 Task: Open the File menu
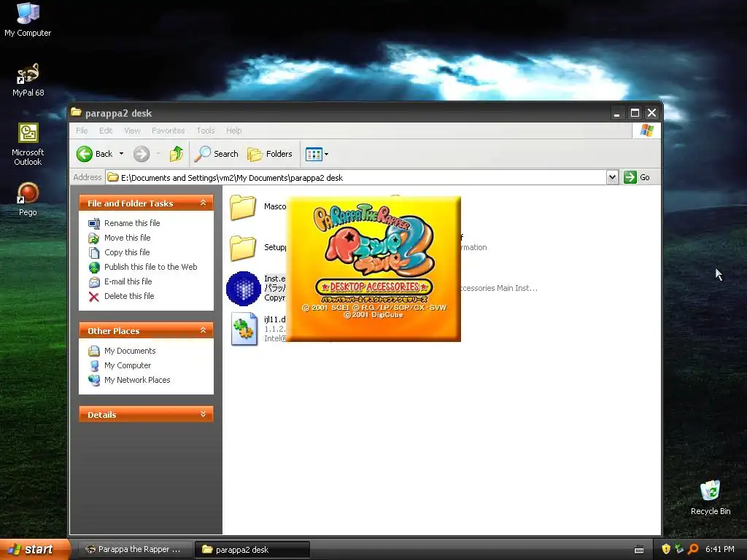coord(82,131)
